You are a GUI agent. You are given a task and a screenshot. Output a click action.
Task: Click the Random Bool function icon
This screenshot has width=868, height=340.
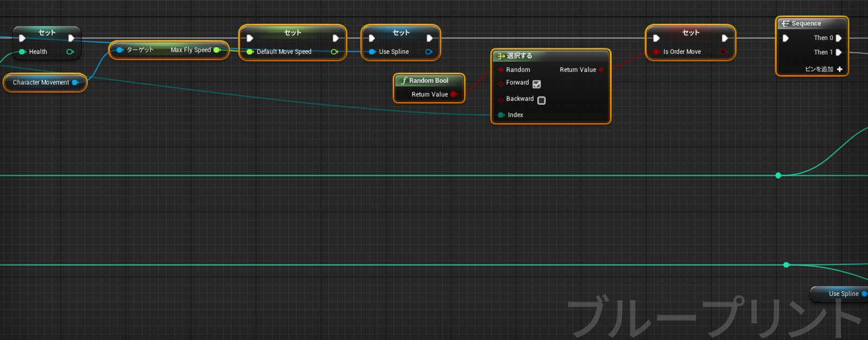pyautogui.click(x=404, y=80)
